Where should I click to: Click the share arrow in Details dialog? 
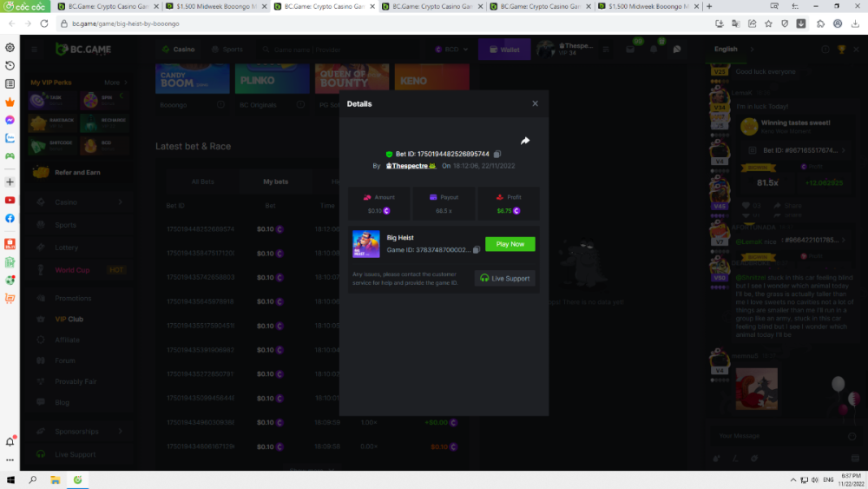point(525,141)
